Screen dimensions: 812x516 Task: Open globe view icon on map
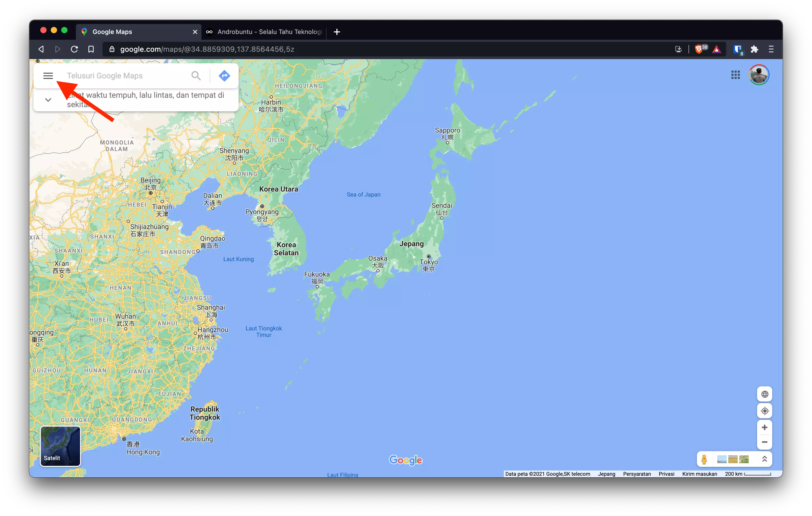click(765, 394)
